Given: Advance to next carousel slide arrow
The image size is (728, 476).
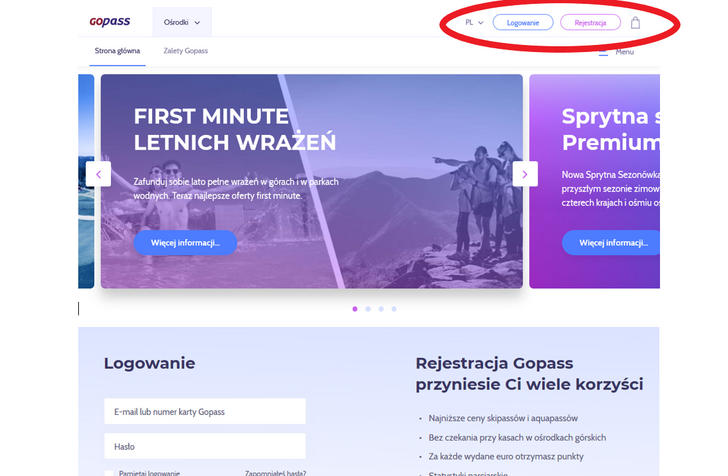Looking at the screenshot, I should [x=525, y=174].
